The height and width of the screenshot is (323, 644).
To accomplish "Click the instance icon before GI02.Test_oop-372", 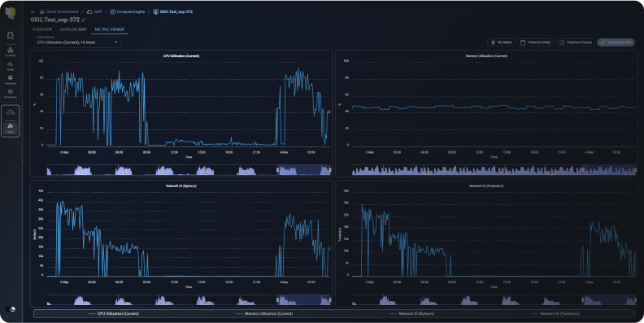I will 155,12.
